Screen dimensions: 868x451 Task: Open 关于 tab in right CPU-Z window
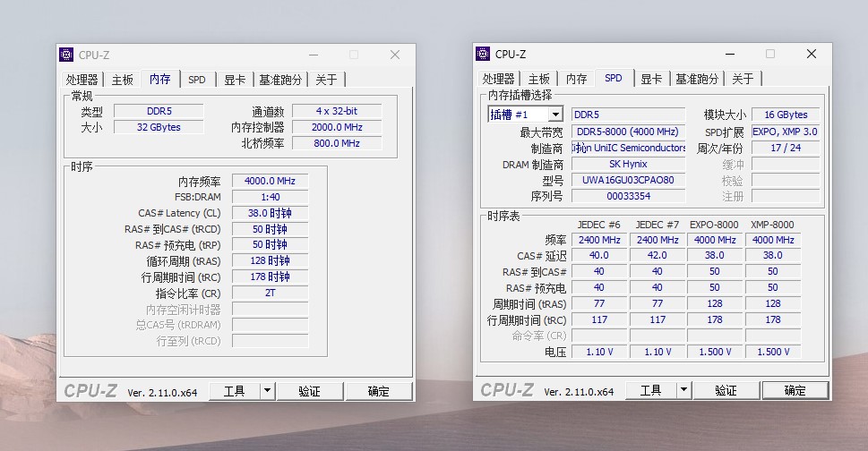[743, 79]
